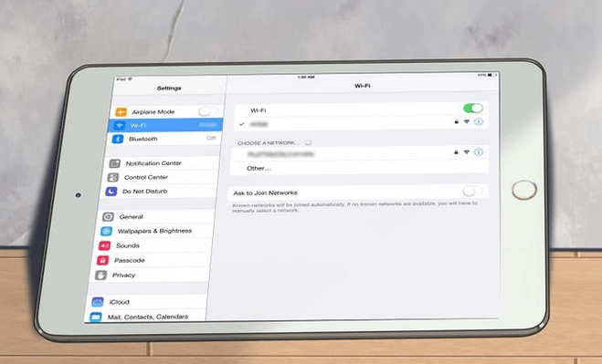Tap the Wi-Fi icon in Settings sidebar

click(x=120, y=125)
